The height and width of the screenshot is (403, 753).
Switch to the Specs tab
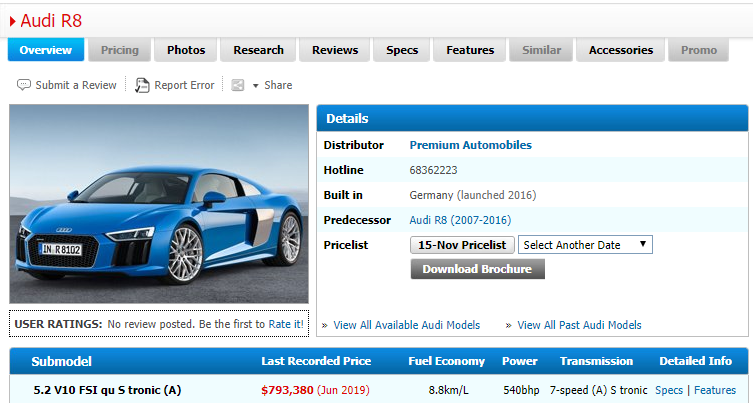[402, 50]
